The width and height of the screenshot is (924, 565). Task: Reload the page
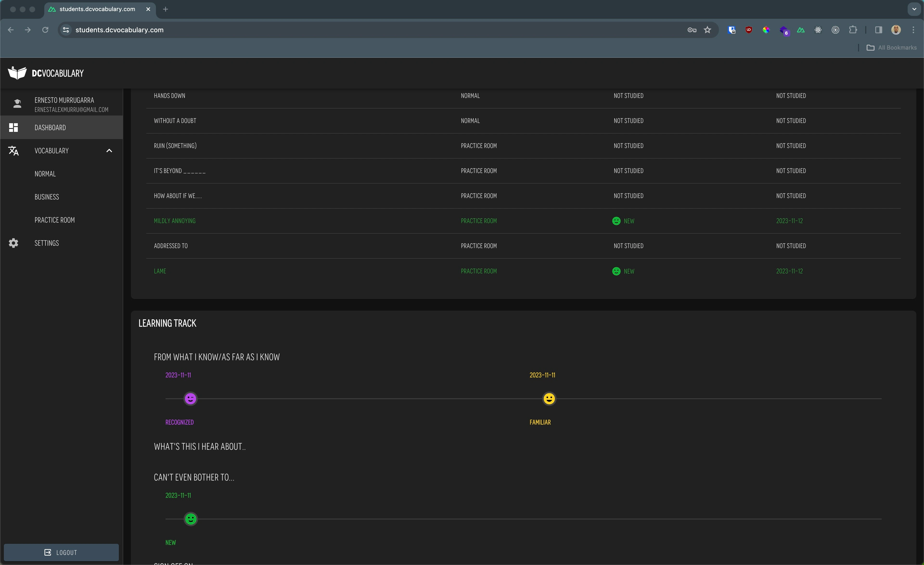tap(45, 30)
